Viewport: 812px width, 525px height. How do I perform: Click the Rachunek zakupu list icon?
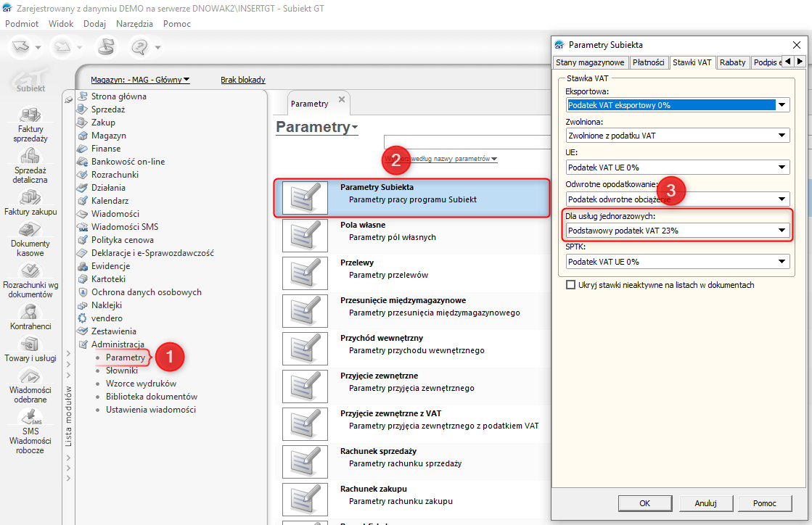click(x=305, y=500)
